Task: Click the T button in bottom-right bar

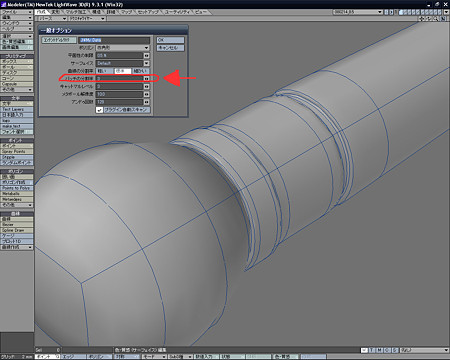Action: pos(371,350)
